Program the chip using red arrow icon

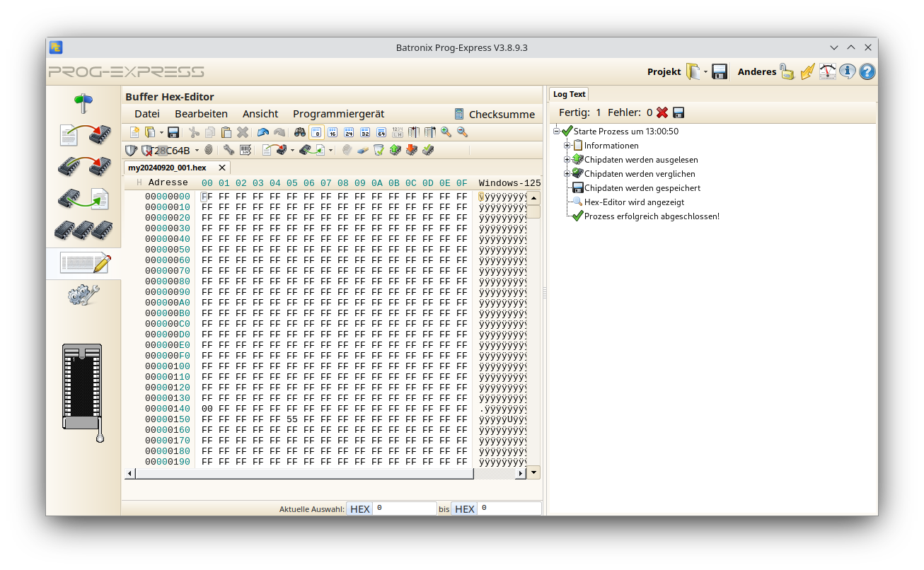click(x=411, y=150)
